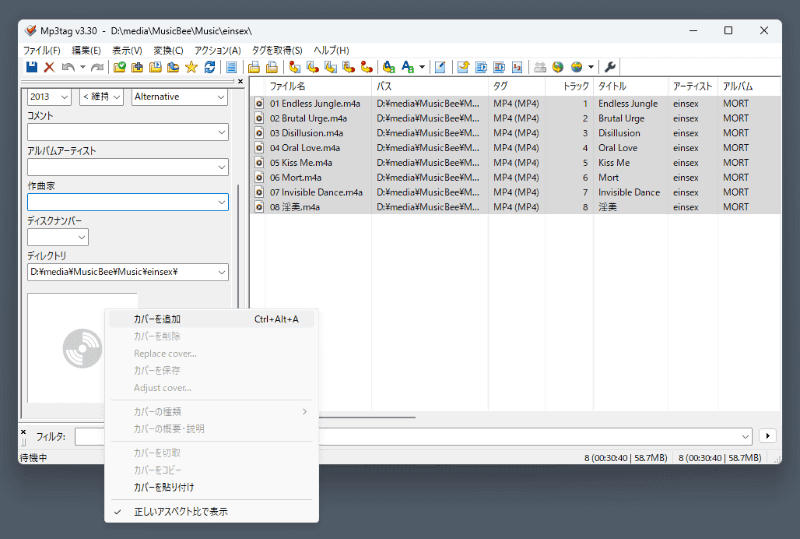Click the Actions icon with yellow A
Viewport: 800px width, 539px height.
pos(389,67)
